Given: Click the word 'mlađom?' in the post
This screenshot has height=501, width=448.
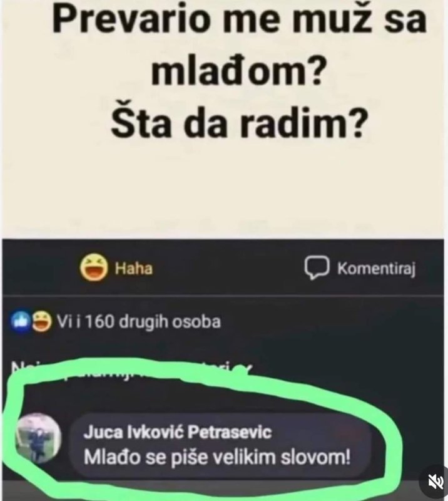Looking at the screenshot, I should [237, 71].
